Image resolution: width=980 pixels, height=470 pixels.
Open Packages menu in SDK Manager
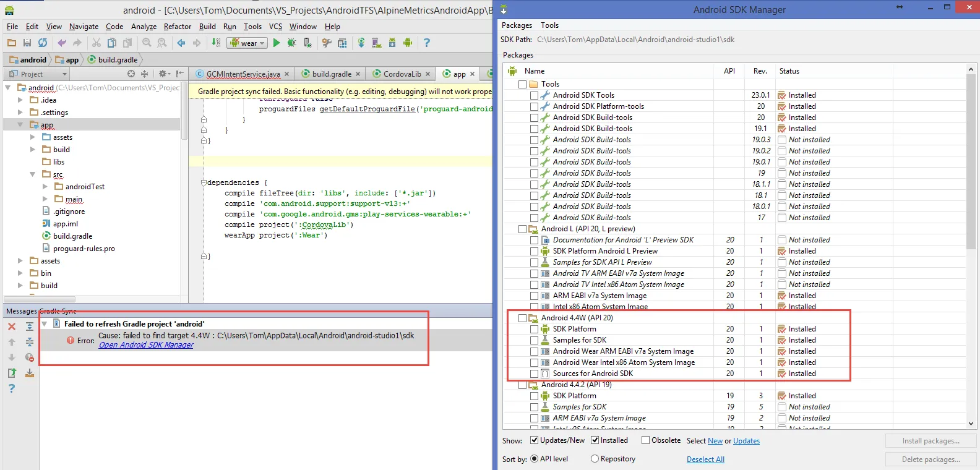coord(517,25)
